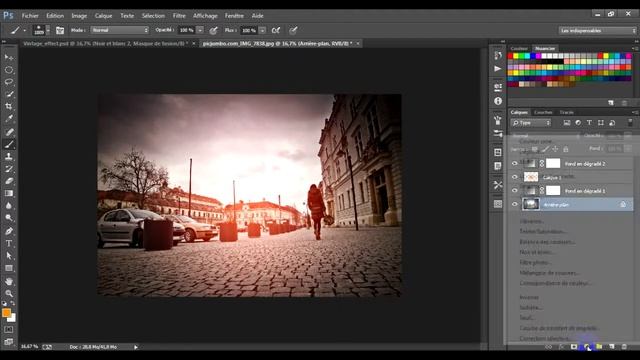Open the Info panel icon
The image size is (640, 360).
498,101
